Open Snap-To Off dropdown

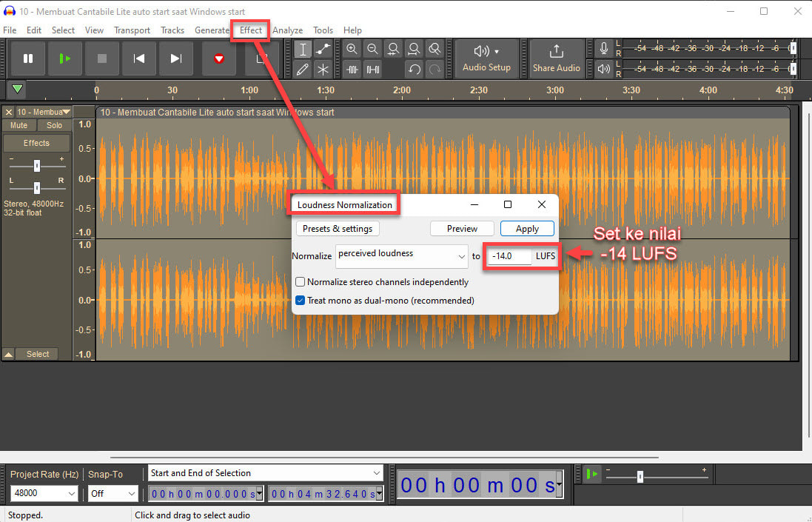[113, 494]
